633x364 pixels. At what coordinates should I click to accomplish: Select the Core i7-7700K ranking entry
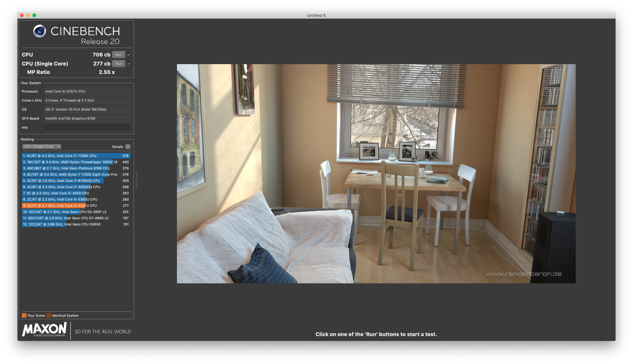[75, 156]
